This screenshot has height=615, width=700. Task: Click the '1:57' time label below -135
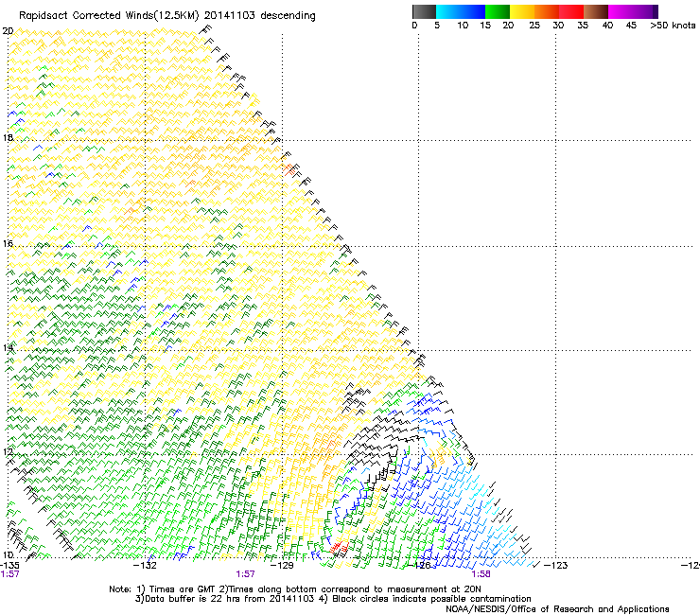9,574
